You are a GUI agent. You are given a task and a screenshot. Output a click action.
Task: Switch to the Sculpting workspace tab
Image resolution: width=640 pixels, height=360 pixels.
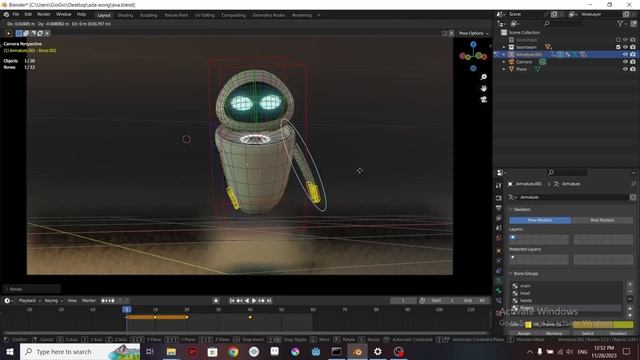(x=149, y=15)
